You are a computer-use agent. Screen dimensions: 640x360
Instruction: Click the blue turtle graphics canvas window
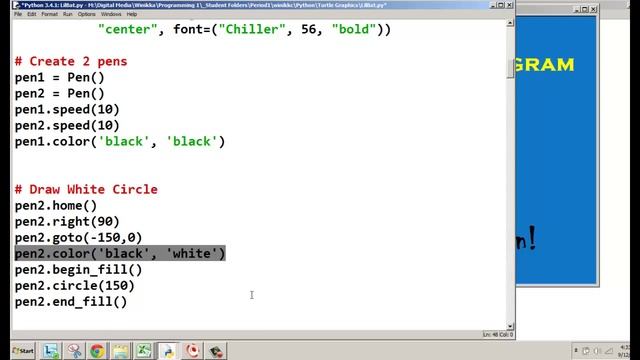point(556,150)
